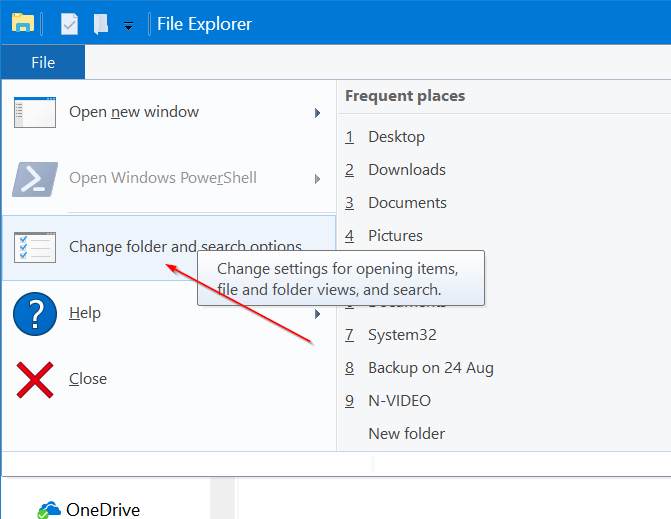Open Desktop in Frequent places

click(x=396, y=137)
